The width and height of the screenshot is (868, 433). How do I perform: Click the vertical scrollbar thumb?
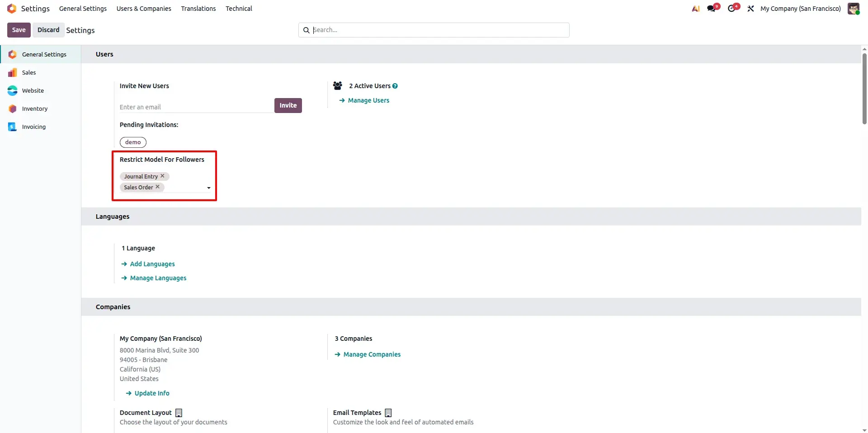tap(864, 88)
